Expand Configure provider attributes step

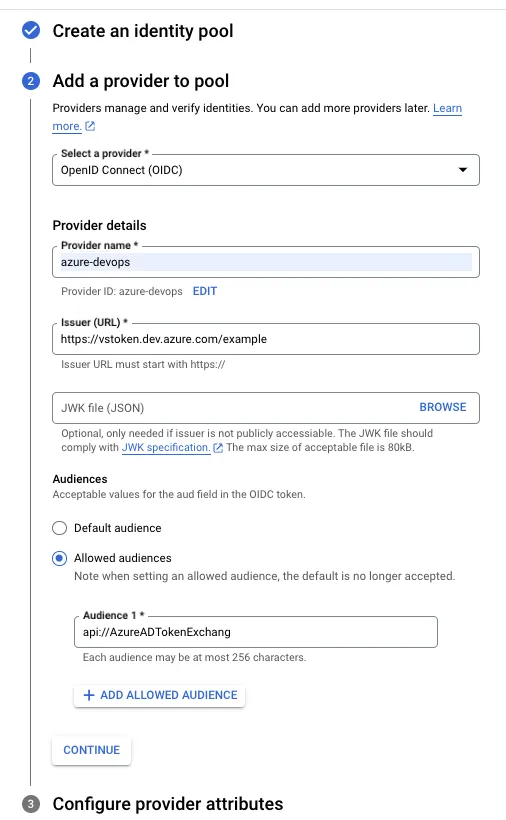pos(168,804)
